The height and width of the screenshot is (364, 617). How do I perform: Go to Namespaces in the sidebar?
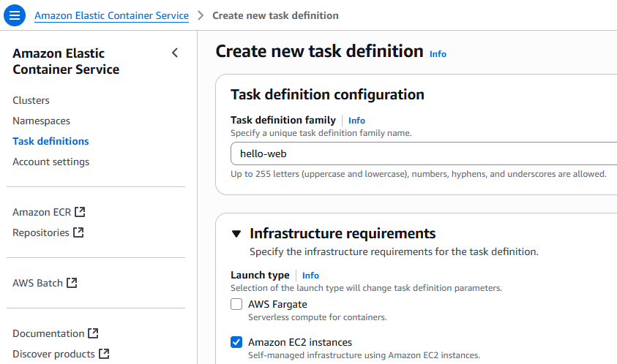[x=41, y=121]
